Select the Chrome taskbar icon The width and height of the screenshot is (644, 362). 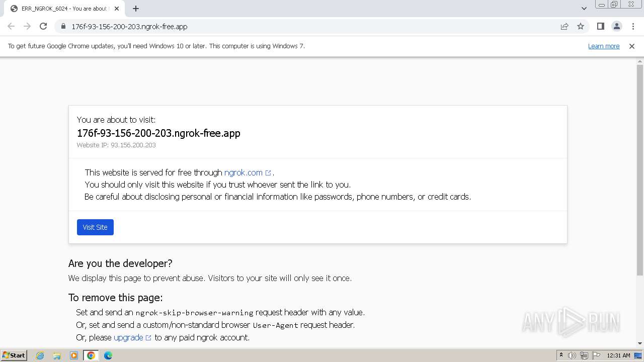tap(91, 355)
